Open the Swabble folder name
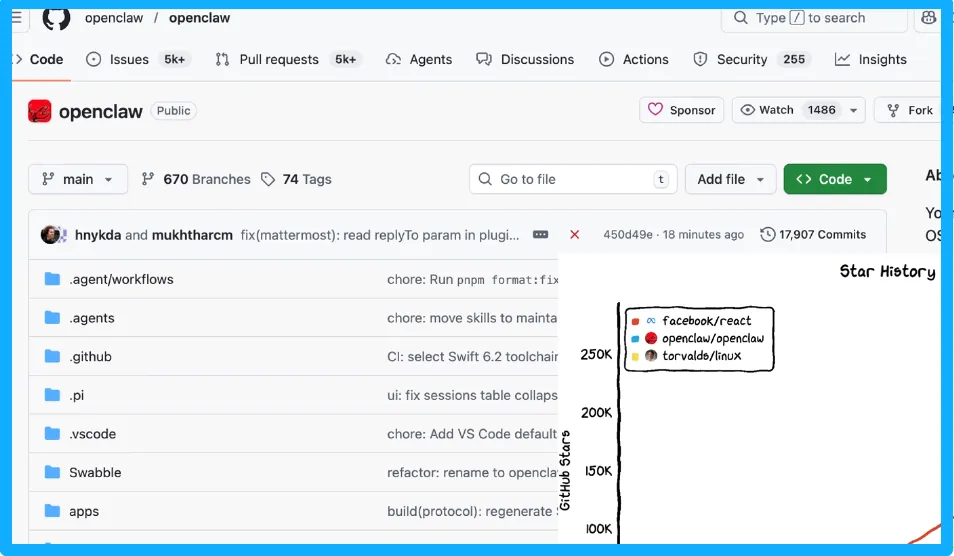 pyautogui.click(x=95, y=473)
